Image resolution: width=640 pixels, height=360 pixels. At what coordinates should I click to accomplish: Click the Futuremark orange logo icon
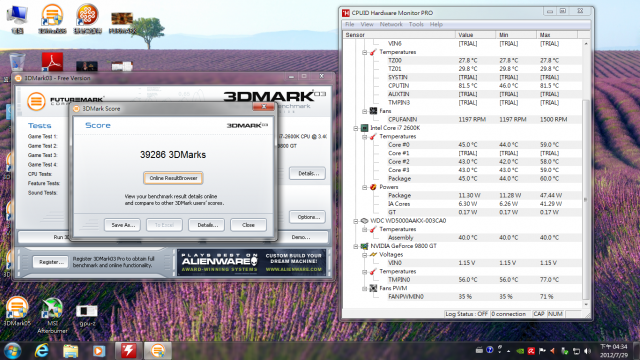tap(36, 101)
